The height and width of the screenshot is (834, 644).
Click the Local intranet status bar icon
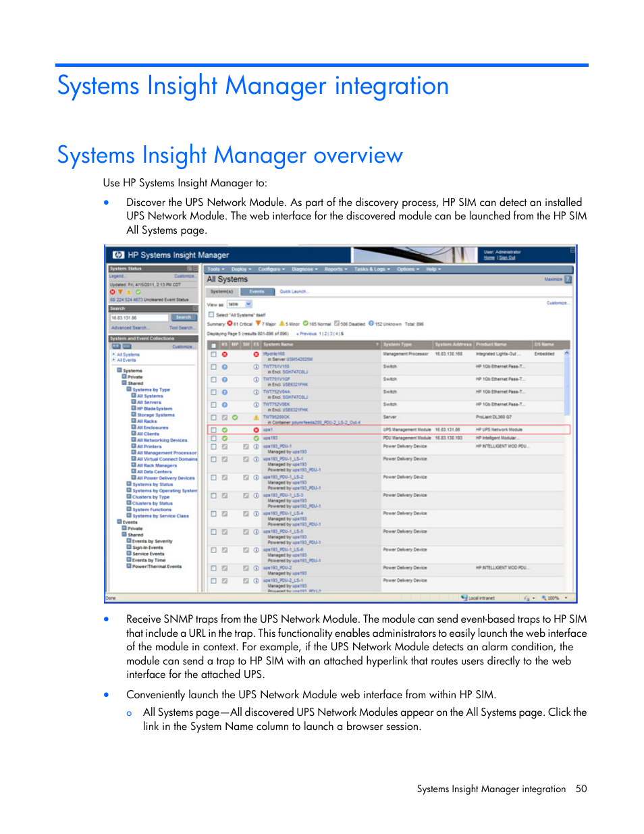pos(464,598)
